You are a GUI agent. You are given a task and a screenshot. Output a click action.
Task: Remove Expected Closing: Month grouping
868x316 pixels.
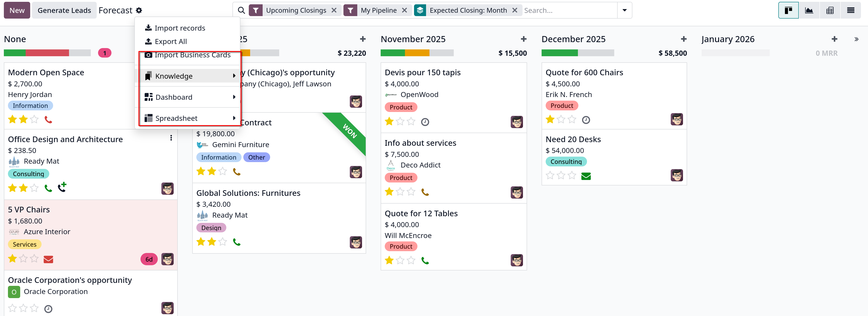click(x=515, y=10)
